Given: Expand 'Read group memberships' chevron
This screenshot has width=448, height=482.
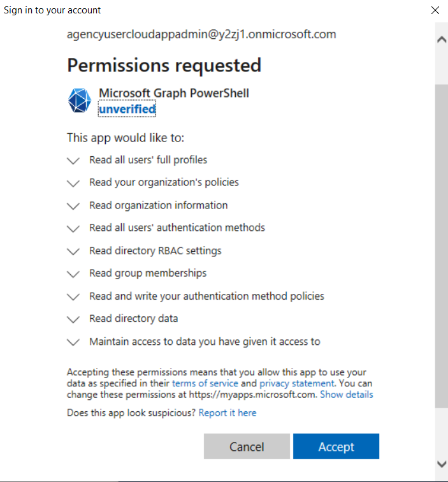Looking at the screenshot, I should pos(73,274).
